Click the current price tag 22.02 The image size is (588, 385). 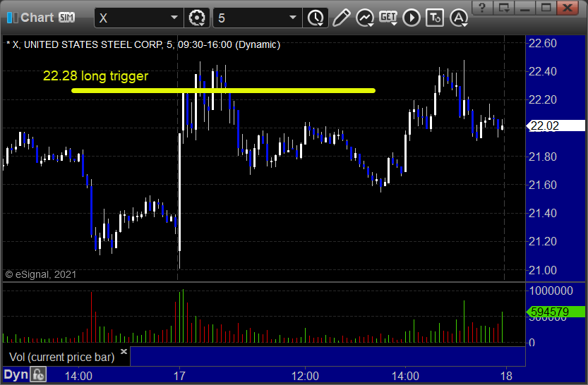click(556, 126)
